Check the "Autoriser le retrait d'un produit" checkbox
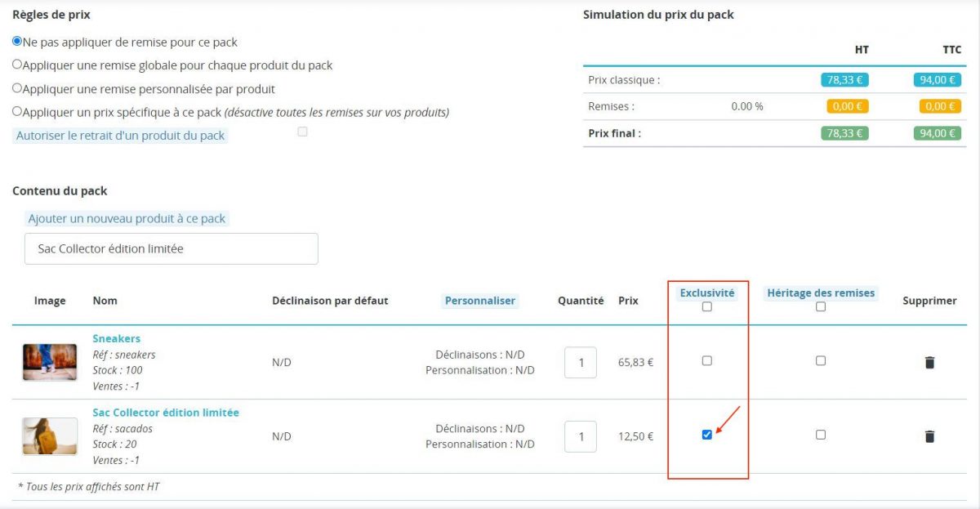Screen dimensions: 980x509 [301, 131]
